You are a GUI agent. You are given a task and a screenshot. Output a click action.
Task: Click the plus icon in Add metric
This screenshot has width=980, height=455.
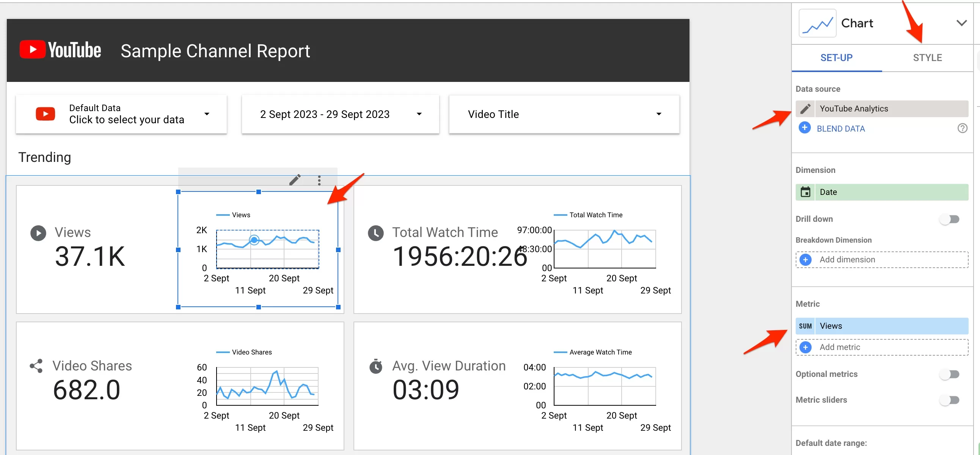coord(805,347)
